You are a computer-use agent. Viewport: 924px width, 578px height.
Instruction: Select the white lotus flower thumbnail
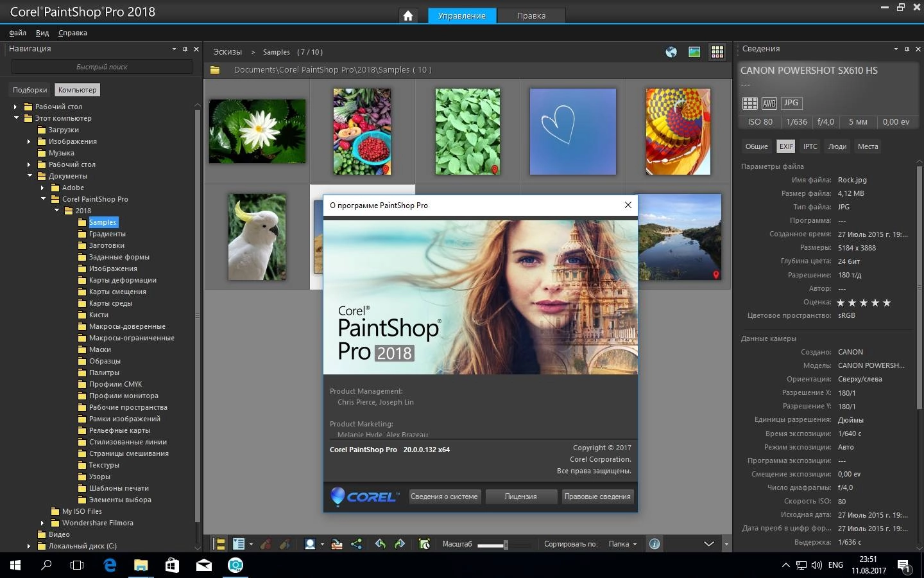[x=257, y=131]
